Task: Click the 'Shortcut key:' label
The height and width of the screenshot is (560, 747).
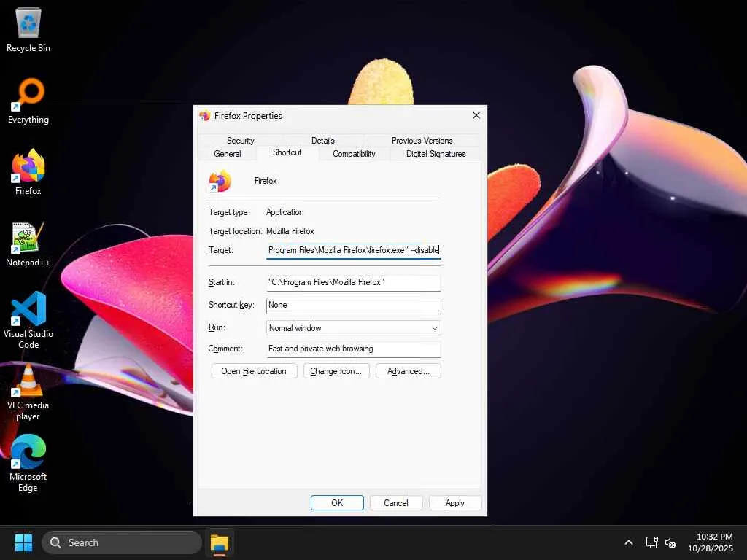Action: pos(232,305)
